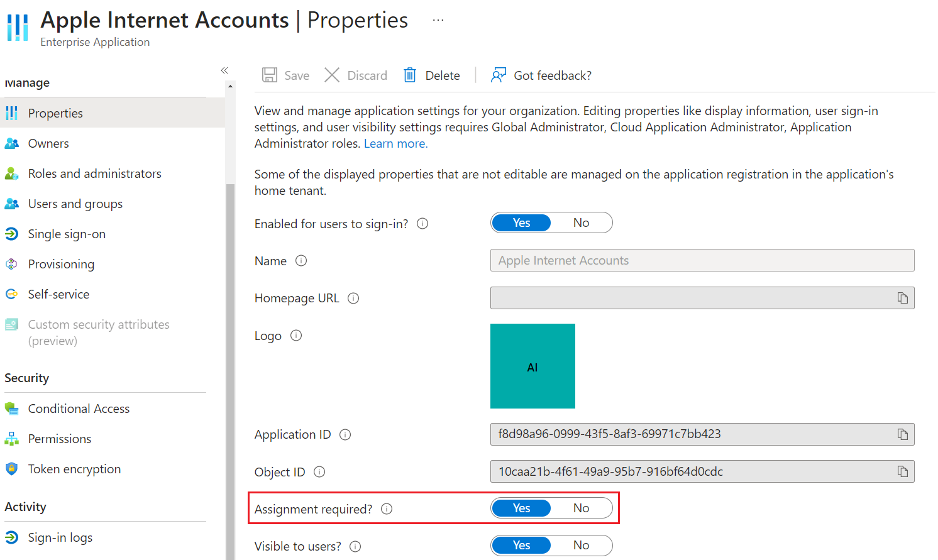
Task: Follow the Learn more link
Action: tap(395, 143)
